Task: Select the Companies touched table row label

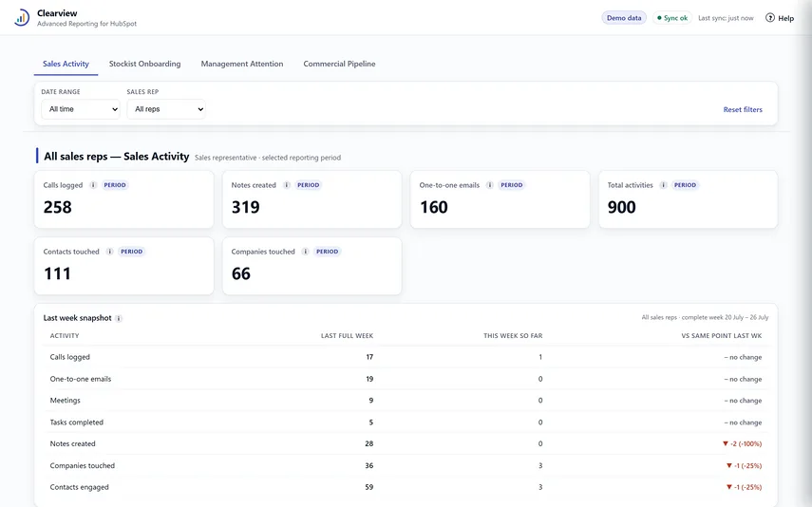Action: click(83, 465)
